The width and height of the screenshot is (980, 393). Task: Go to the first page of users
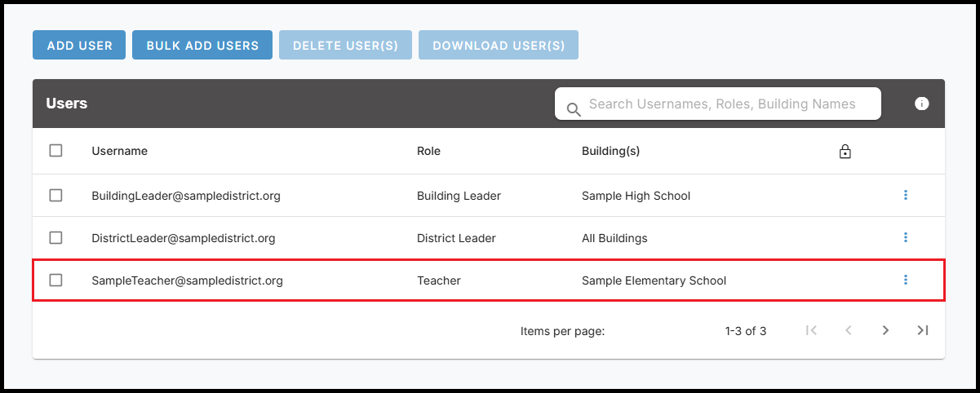point(811,330)
